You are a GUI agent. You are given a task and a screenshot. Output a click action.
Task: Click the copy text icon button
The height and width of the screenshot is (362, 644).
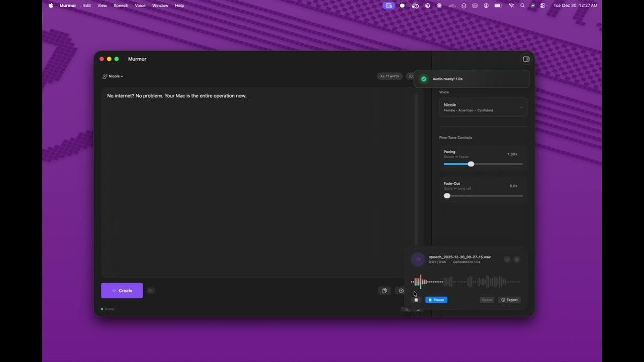pos(384,290)
